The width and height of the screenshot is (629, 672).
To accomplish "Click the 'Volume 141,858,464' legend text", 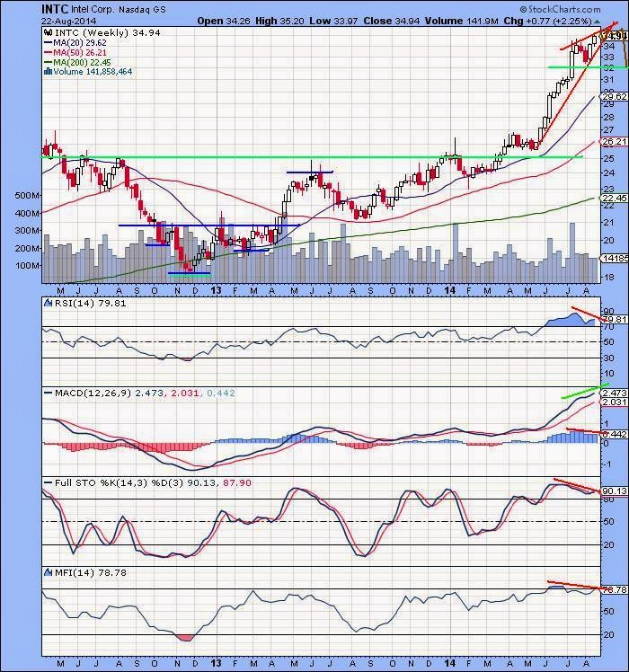I will click(x=93, y=71).
